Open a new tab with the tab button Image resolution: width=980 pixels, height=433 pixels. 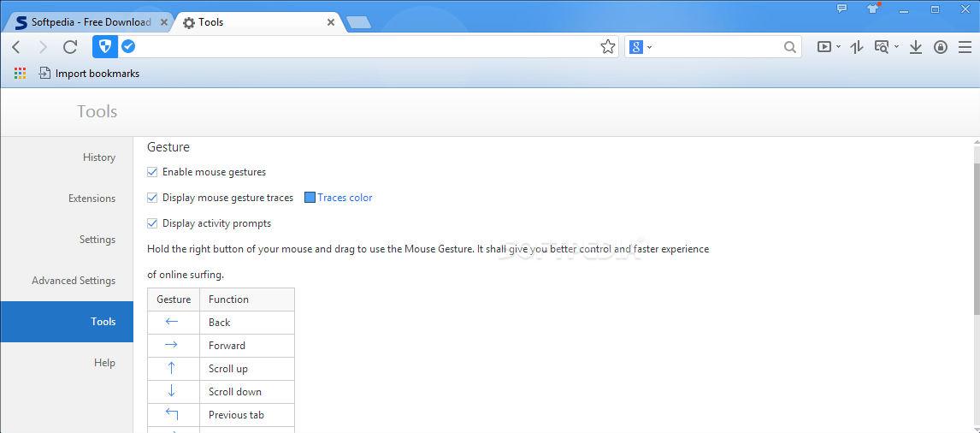(x=359, y=23)
